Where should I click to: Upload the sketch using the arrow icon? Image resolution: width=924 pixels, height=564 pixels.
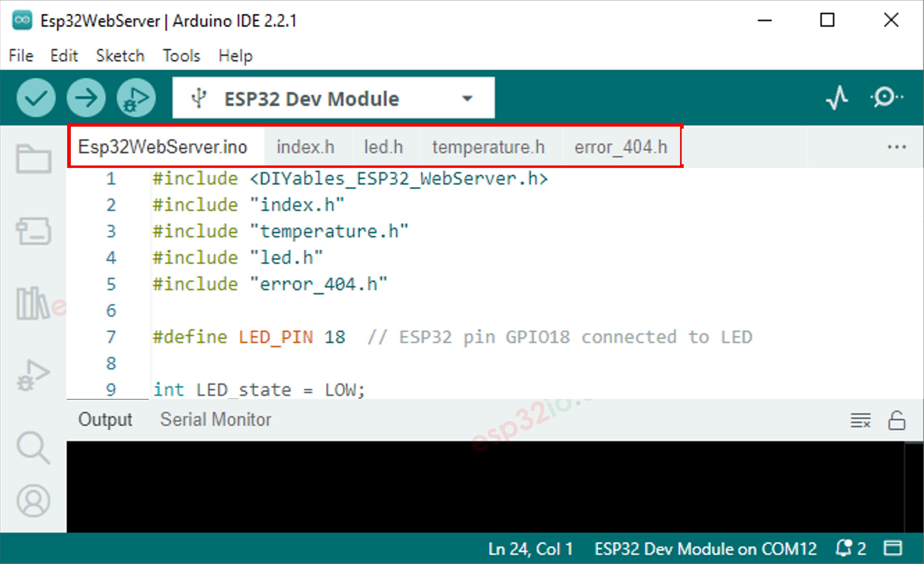point(86,97)
